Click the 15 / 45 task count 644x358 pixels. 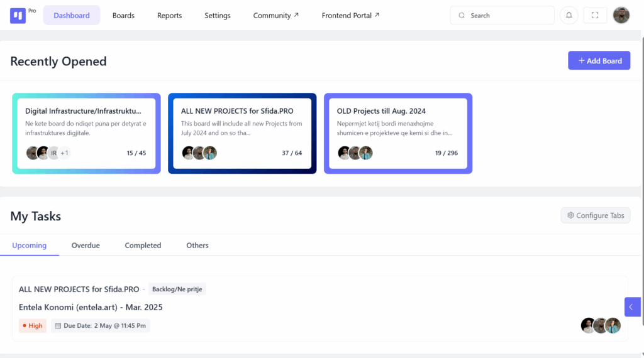point(136,153)
